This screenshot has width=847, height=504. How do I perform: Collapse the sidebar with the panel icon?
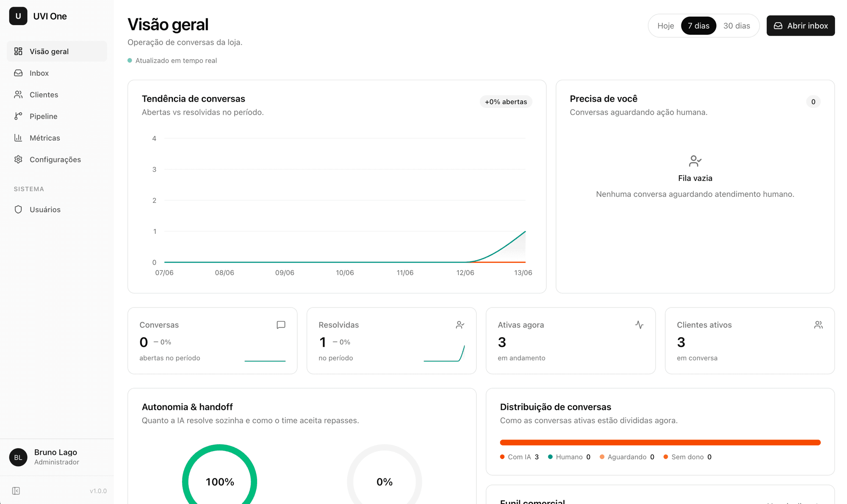[x=16, y=491]
